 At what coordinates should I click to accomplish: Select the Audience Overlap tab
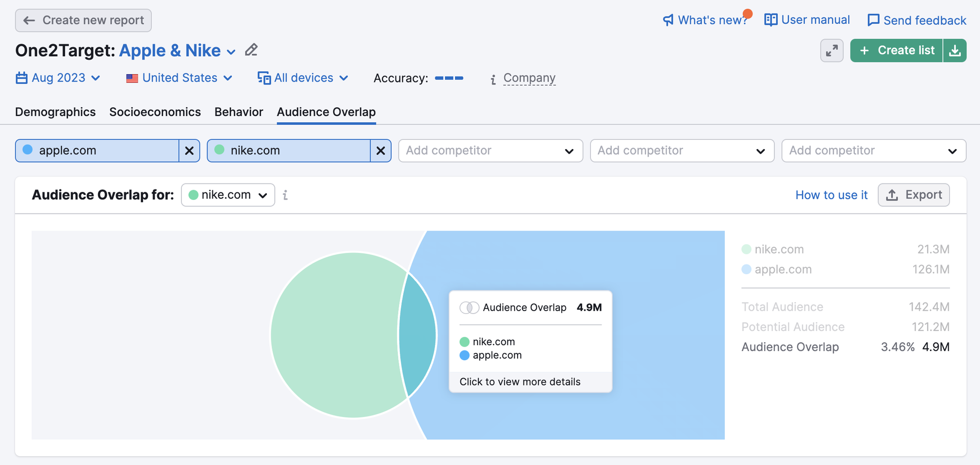point(326,112)
